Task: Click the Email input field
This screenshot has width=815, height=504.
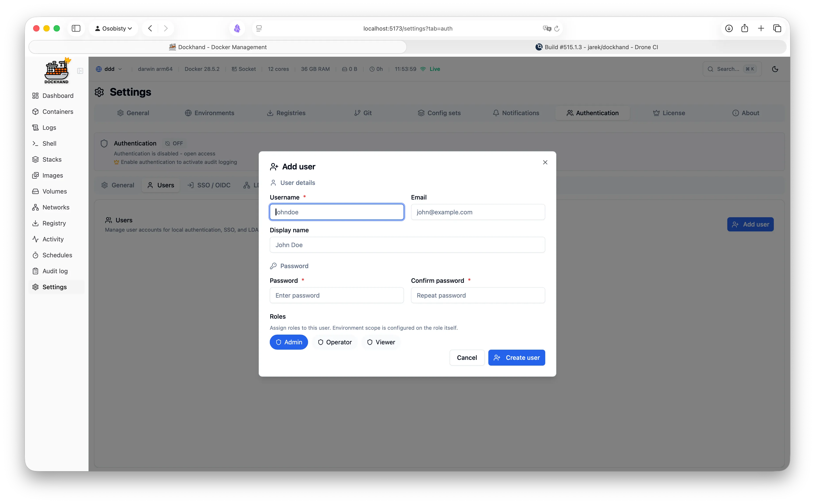Action: coord(478,212)
